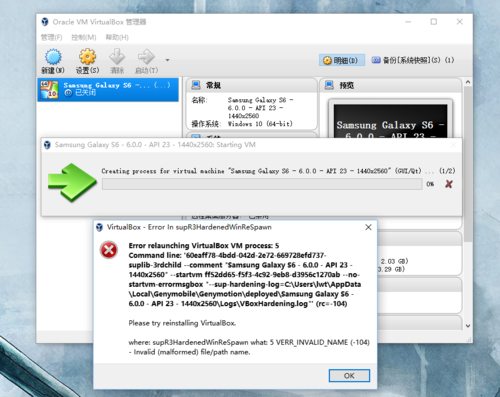This screenshot has width=500, height=397.
Task: Click the 'Creating process for virtual machine' text
Action: [x=163, y=171]
